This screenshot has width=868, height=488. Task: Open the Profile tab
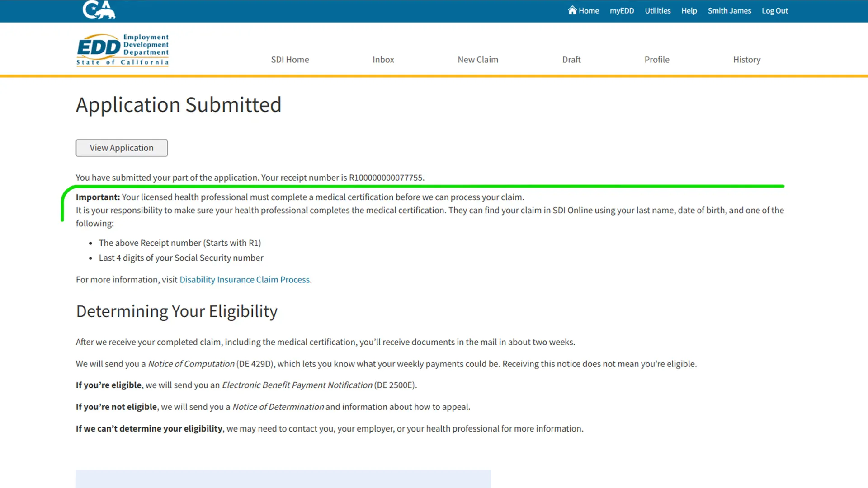click(657, 60)
